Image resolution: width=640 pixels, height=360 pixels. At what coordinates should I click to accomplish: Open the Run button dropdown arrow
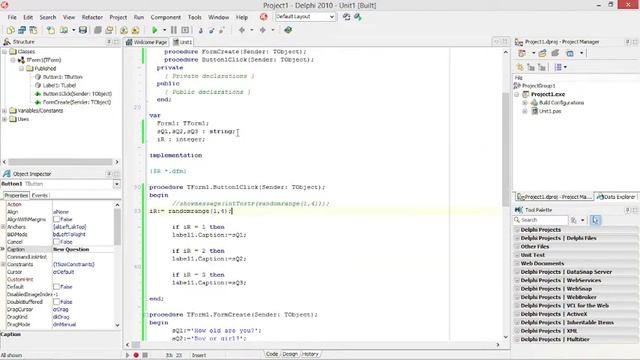(x=164, y=30)
